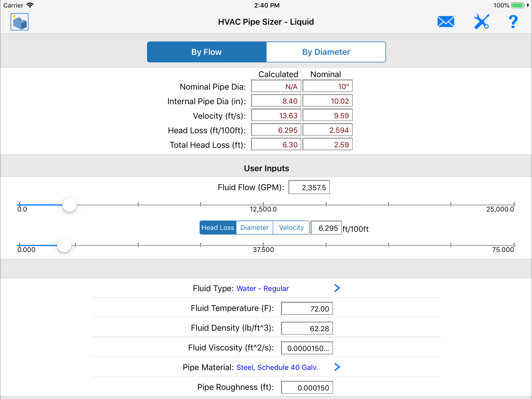Edit the Fluid Flow GPM field
The height and width of the screenshot is (399, 532).
(x=309, y=187)
